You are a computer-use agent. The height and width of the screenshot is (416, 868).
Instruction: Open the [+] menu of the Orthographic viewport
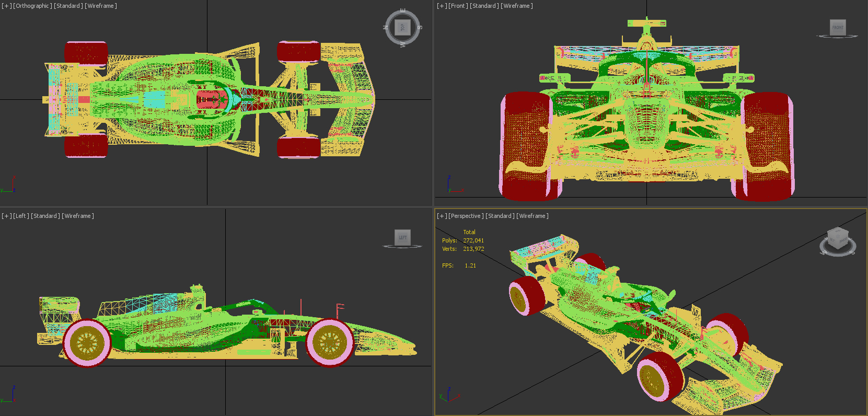pos(6,6)
